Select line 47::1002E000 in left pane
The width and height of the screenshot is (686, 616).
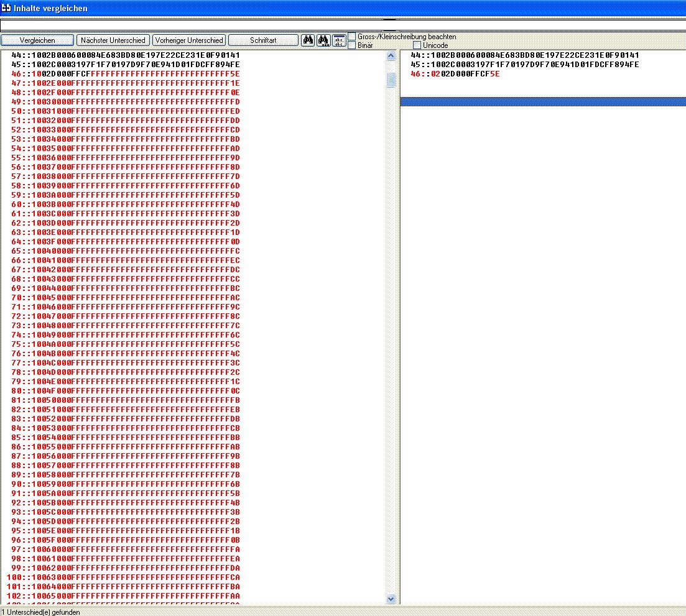click(126, 83)
